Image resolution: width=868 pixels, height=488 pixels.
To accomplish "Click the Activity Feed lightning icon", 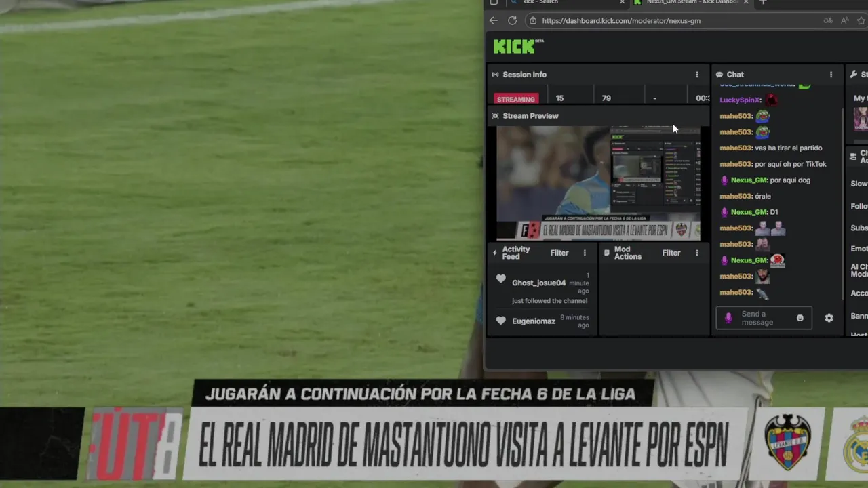I will 494,253.
